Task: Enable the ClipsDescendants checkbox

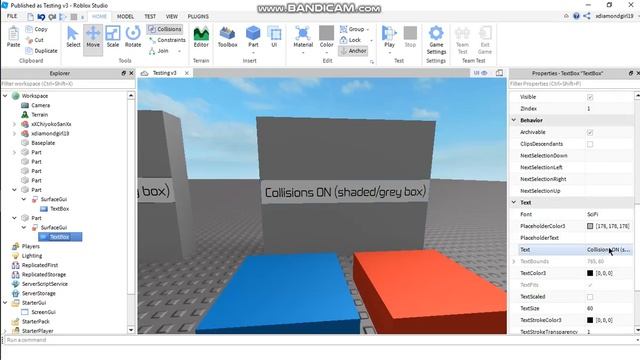Action: point(590,144)
